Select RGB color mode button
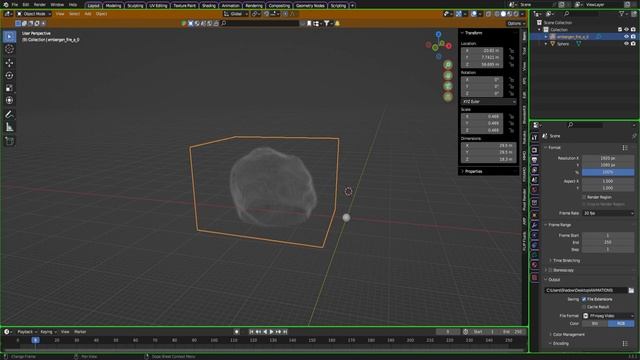This screenshot has width=640, height=360. 621,323
